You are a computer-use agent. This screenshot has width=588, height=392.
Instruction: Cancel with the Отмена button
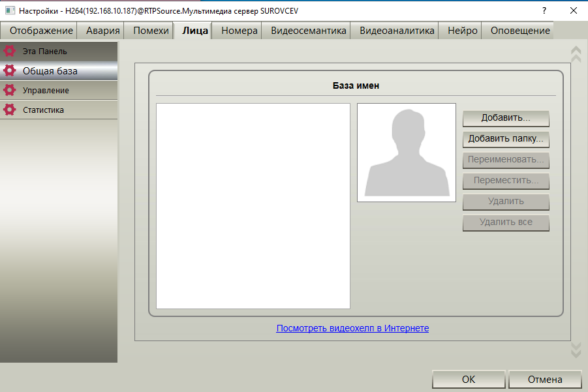pyautogui.click(x=545, y=379)
